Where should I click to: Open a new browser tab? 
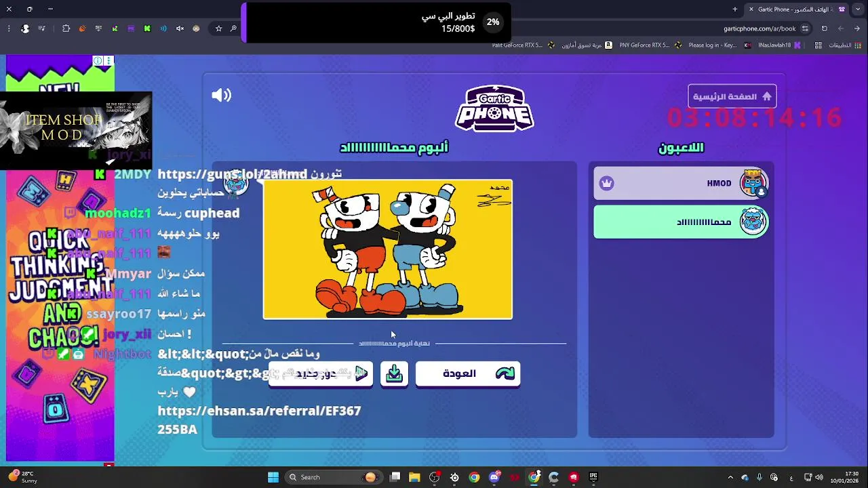click(x=734, y=9)
